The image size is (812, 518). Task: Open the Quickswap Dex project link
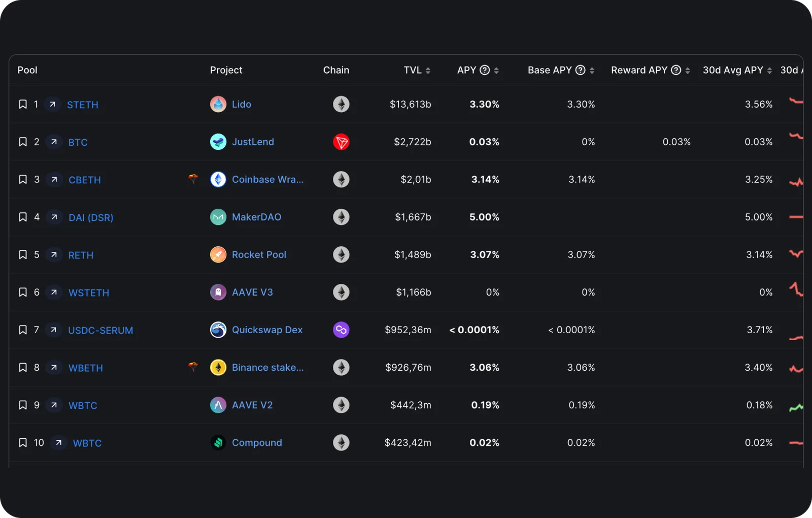pos(267,330)
